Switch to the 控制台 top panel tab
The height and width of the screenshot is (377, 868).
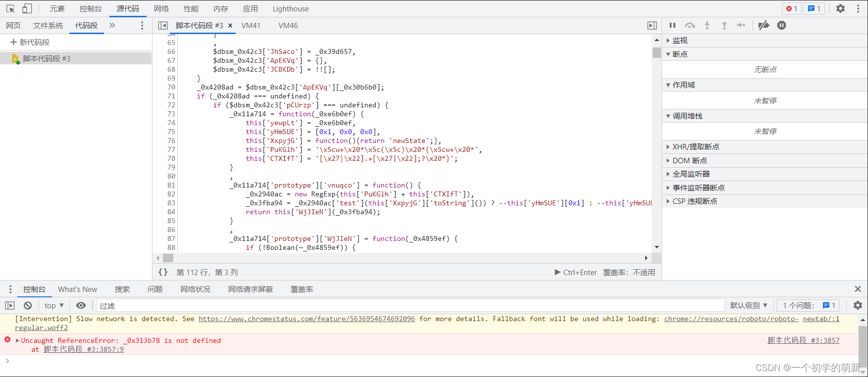[x=91, y=8]
